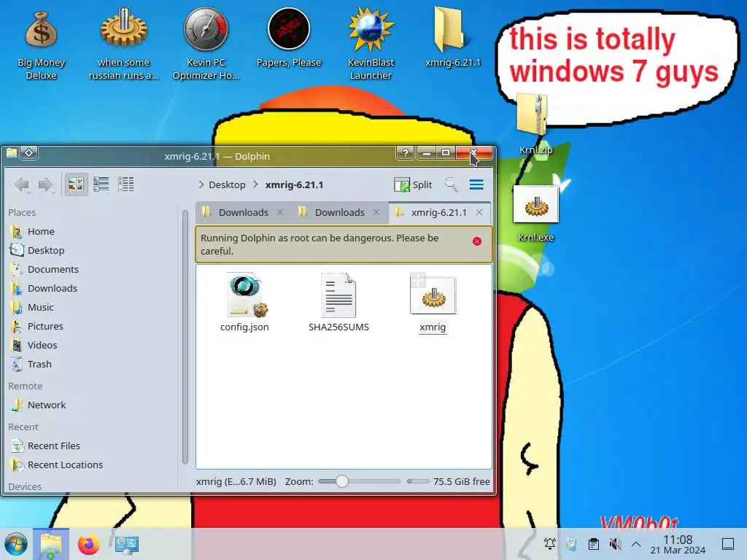Select config.json file
This screenshot has width=747, height=560.
pos(245,302)
